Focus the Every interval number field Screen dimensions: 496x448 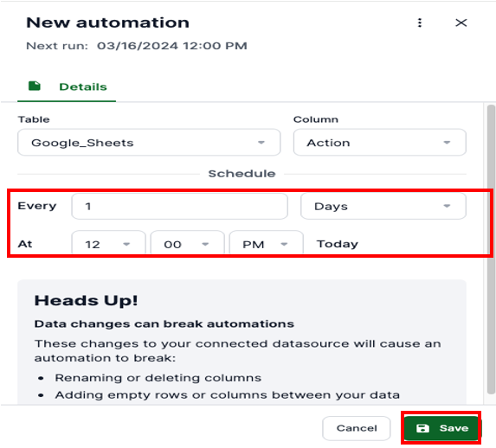[x=180, y=207]
